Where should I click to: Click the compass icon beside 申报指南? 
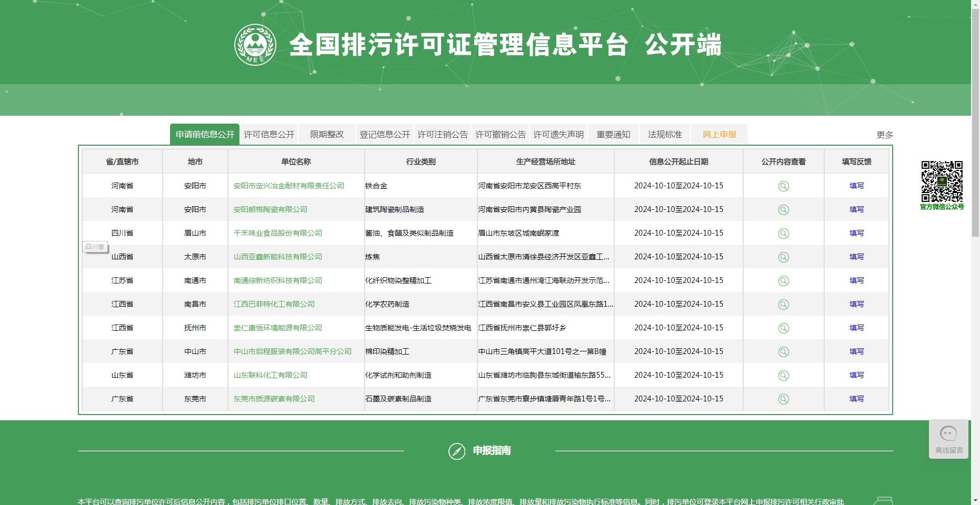point(457,451)
